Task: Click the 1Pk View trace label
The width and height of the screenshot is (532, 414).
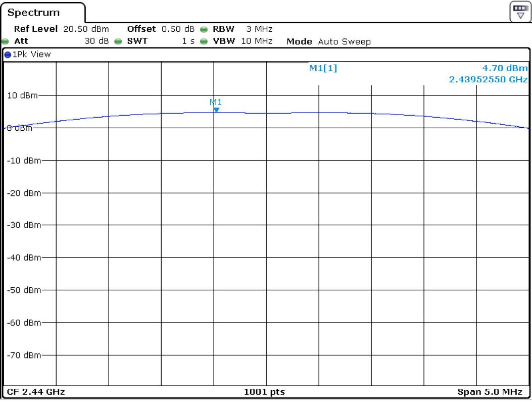Action: [x=31, y=54]
